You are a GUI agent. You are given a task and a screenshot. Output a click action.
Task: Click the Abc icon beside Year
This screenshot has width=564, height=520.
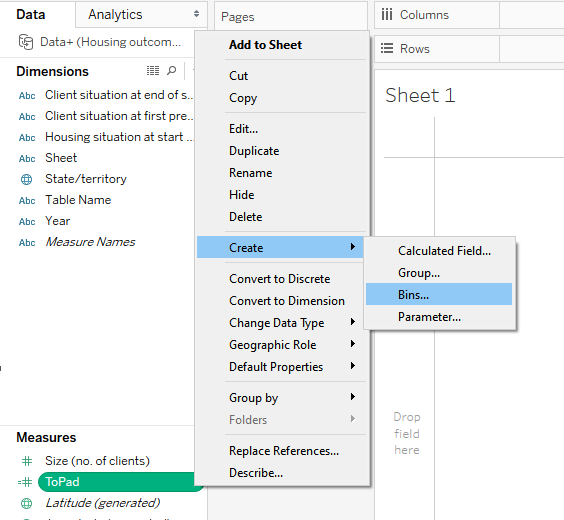[x=27, y=222]
